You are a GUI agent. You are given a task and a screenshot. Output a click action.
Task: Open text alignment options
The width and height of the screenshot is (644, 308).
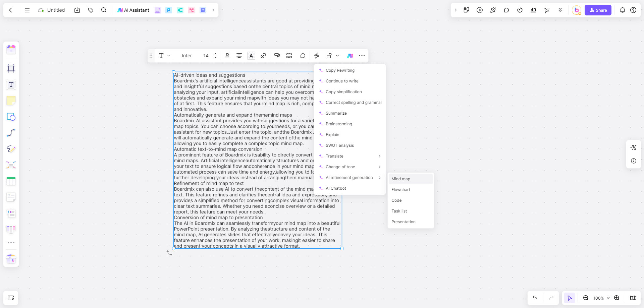[239, 56]
